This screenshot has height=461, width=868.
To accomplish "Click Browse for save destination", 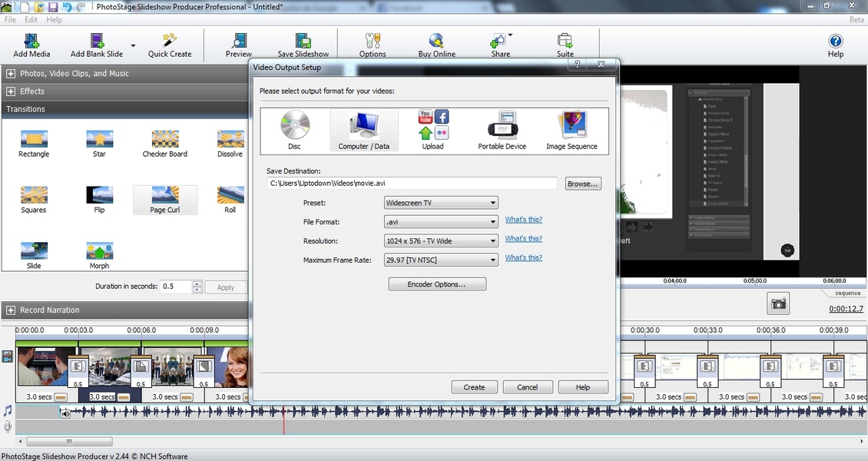I will tap(583, 184).
